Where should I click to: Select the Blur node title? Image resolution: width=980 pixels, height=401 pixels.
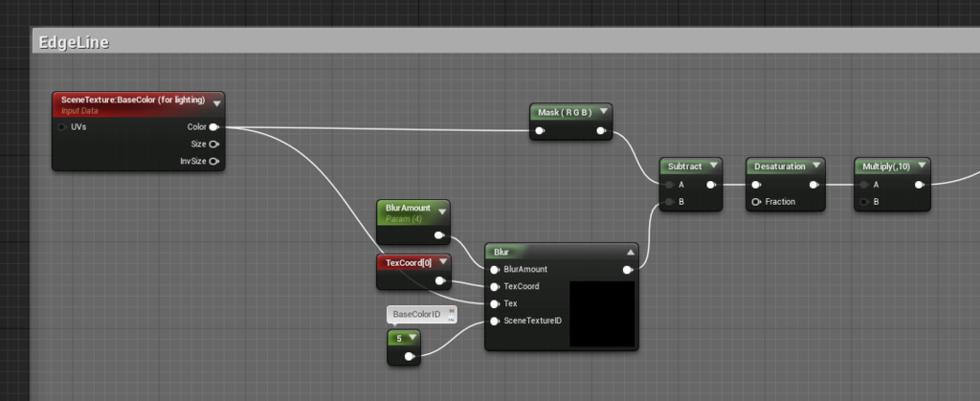tap(501, 253)
